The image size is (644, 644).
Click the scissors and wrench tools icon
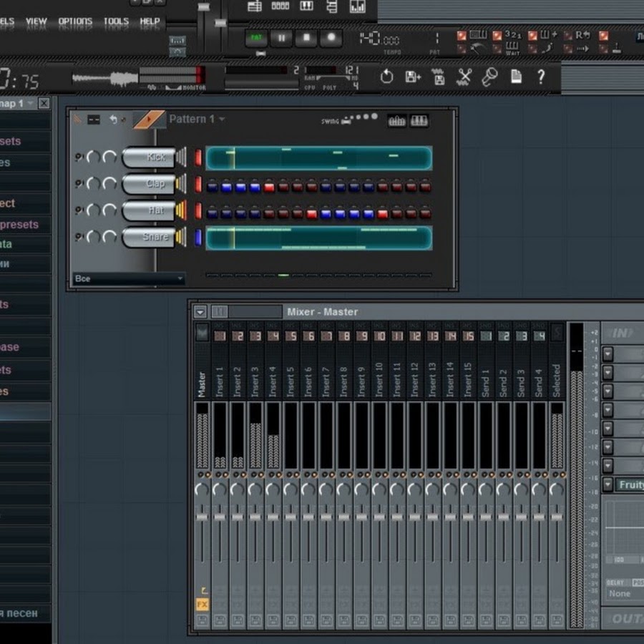[x=464, y=77]
